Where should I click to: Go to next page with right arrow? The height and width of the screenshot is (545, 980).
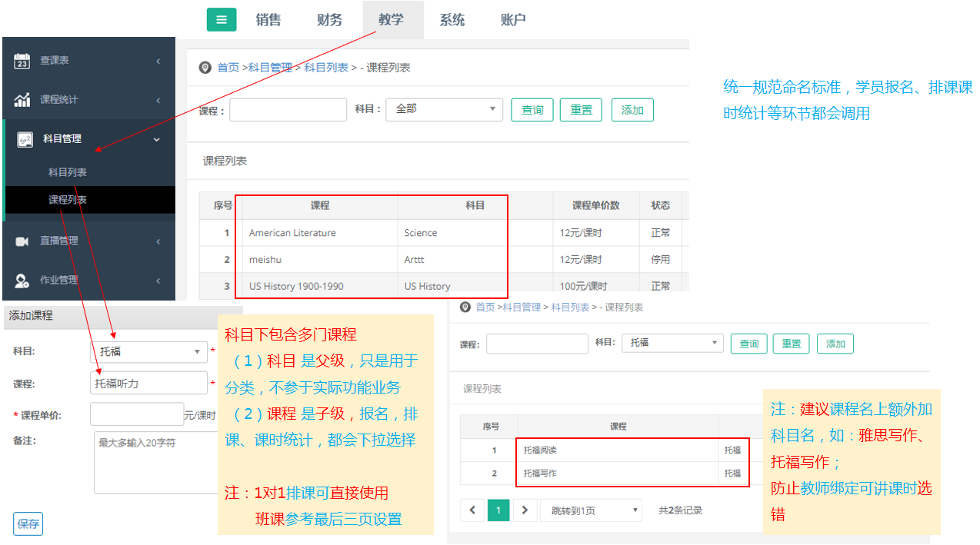click(x=525, y=510)
